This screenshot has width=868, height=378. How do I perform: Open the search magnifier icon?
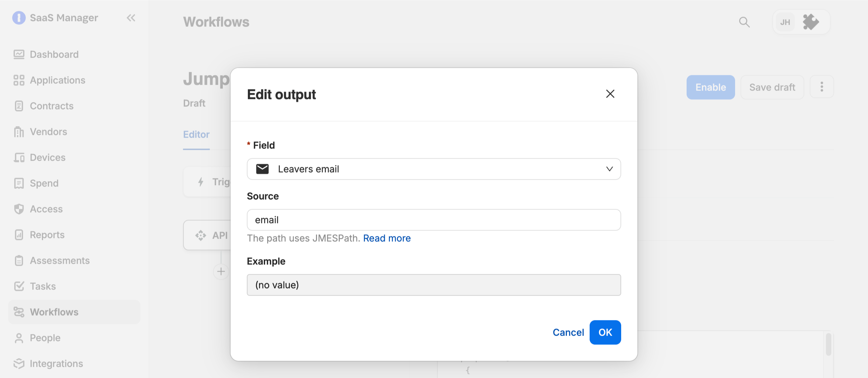pos(744,22)
